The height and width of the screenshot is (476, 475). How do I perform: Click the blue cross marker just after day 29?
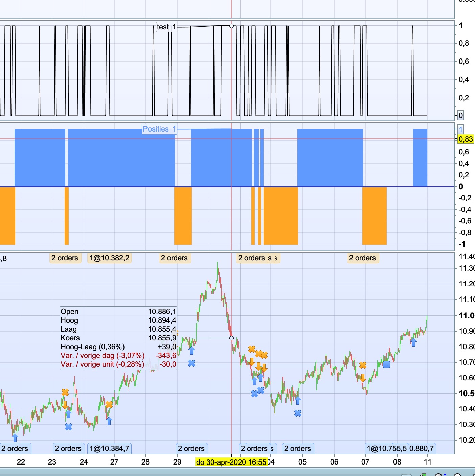(191, 363)
